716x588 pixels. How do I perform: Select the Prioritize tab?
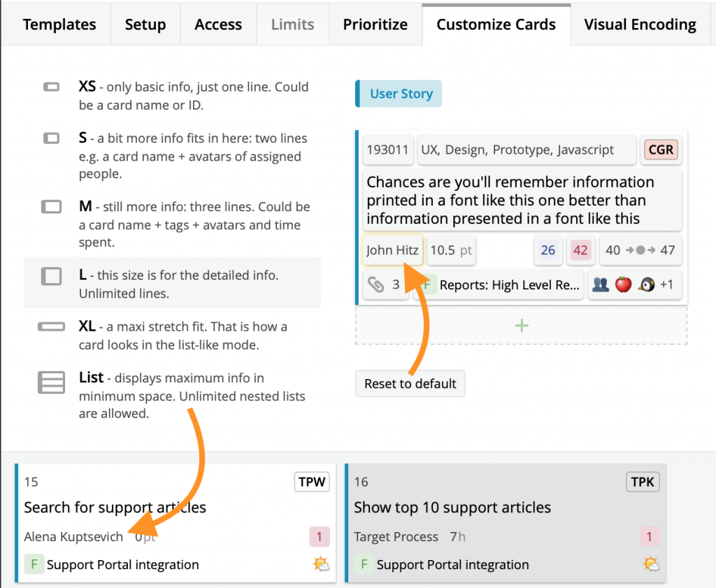coord(375,24)
